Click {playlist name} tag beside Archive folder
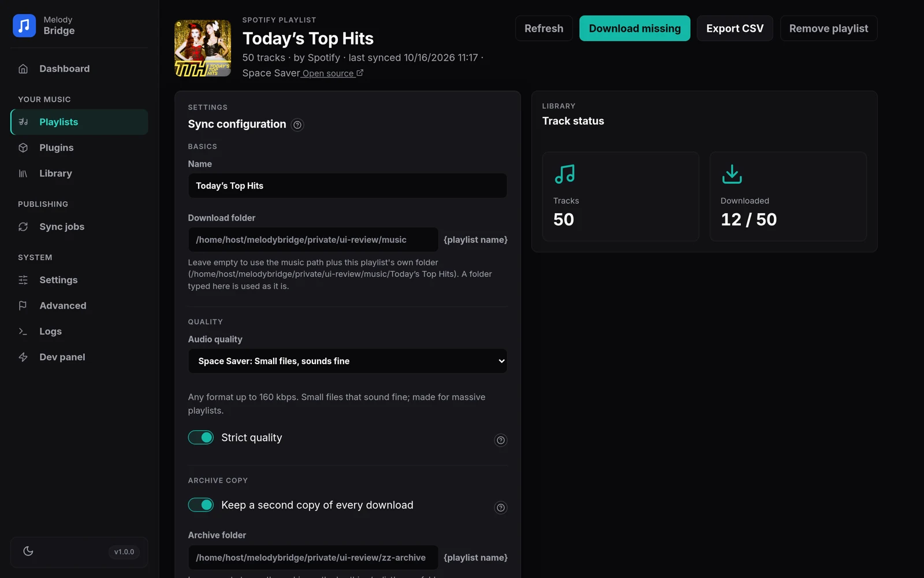The height and width of the screenshot is (578, 924). 475,557
